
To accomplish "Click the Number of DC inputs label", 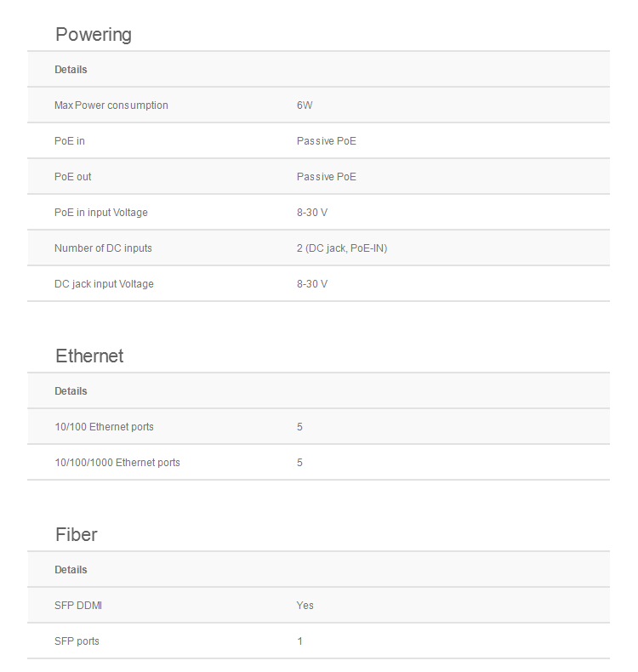I will (x=103, y=248).
